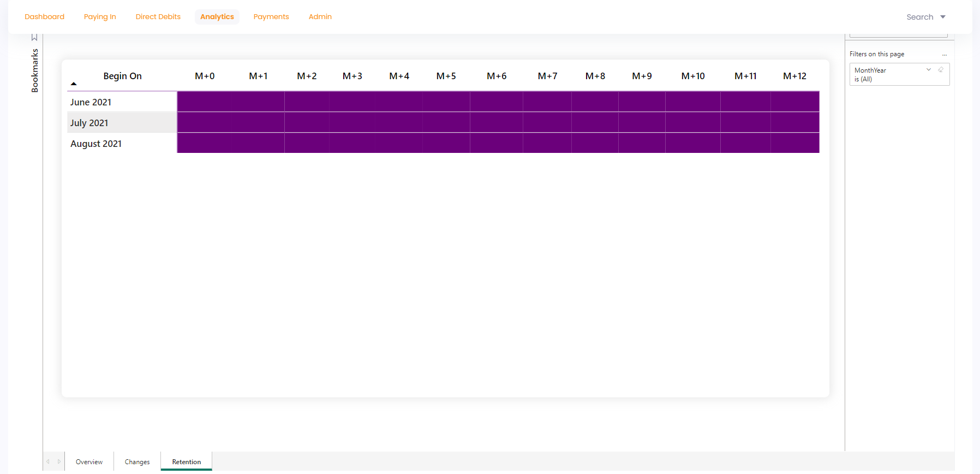Click the Begin On column header
The width and height of the screenshot is (980, 474).
(122, 76)
